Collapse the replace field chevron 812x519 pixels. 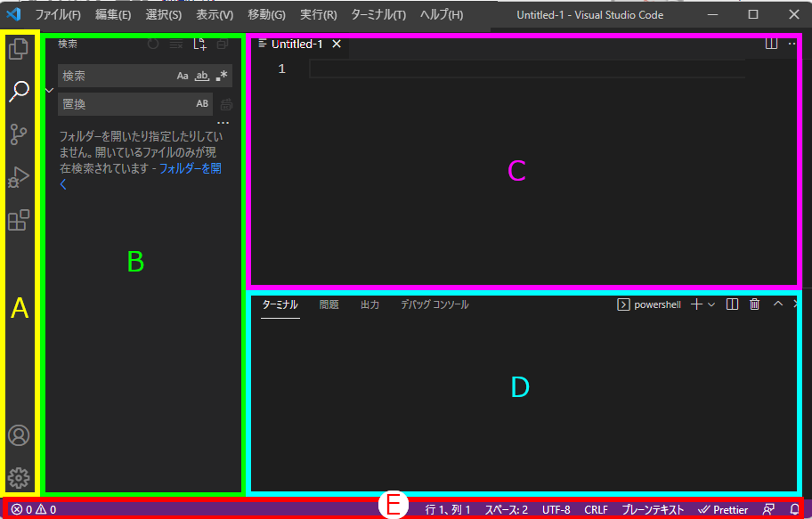point(50,90)
